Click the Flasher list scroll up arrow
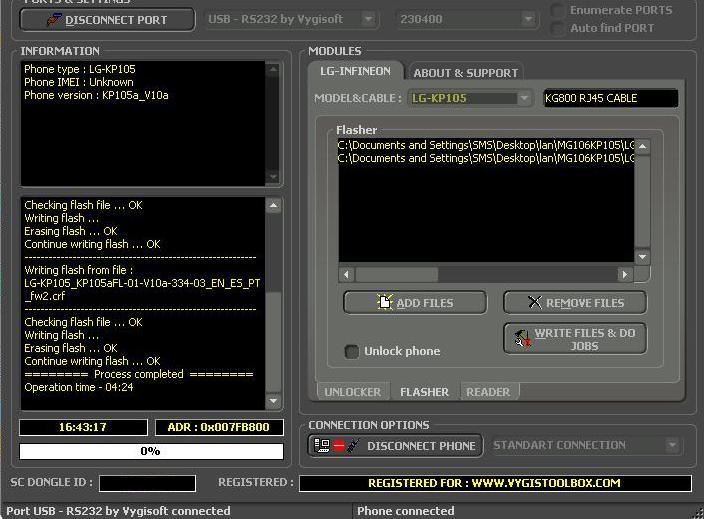 pyautogui.click(x=642, y=146)
